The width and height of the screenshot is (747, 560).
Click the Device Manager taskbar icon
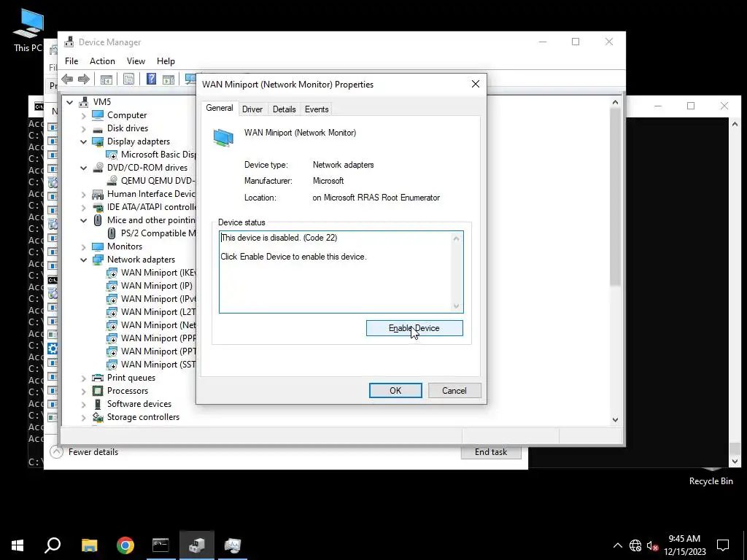click(197, 545)
